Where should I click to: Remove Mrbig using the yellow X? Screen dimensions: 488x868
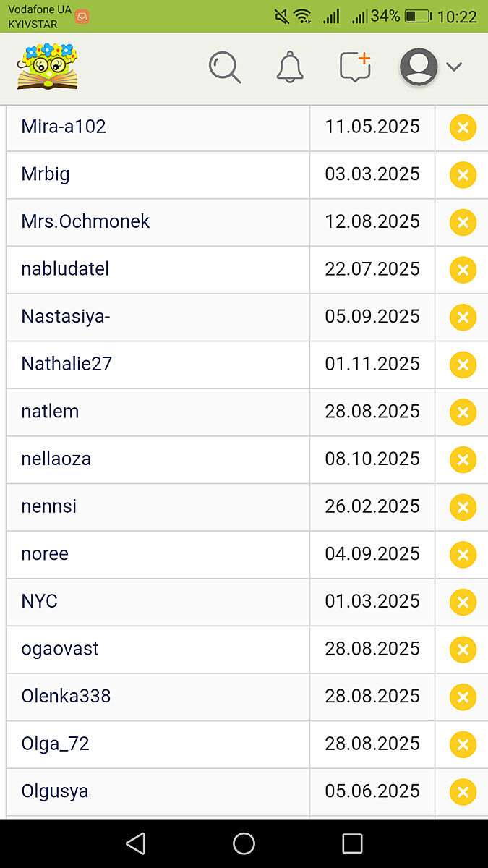point(463,175)
